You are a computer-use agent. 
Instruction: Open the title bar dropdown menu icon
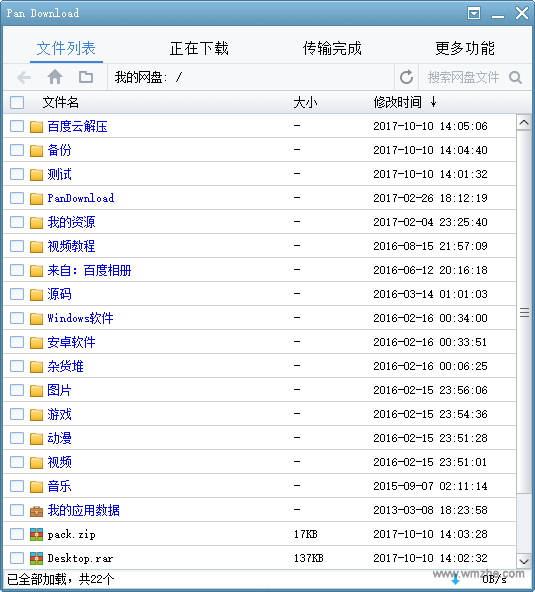coord(474,13)
